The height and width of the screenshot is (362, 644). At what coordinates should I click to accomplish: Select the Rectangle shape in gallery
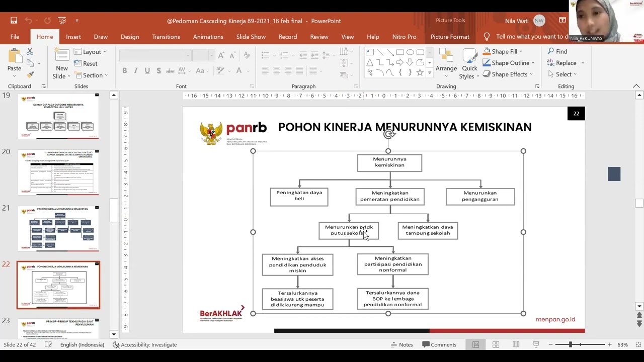coord(400,52)
